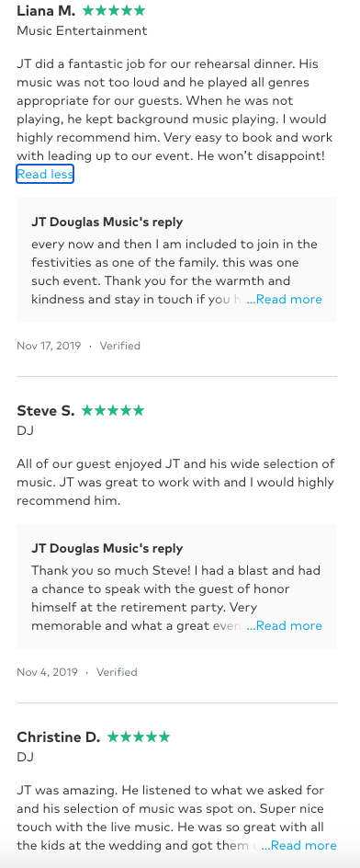
Task: Click the Music Entertainment category under Liana M.
Action: [x=82, y=31]
